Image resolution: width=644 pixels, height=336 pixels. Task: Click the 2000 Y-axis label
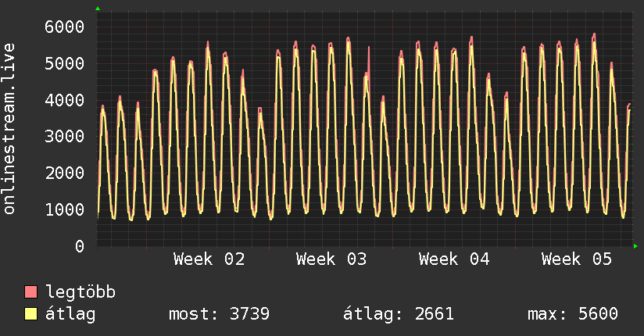coord(63,173)
